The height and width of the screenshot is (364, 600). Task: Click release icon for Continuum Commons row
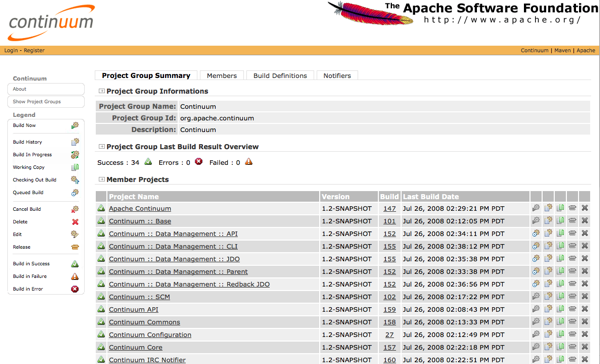(x=572, y=322)
